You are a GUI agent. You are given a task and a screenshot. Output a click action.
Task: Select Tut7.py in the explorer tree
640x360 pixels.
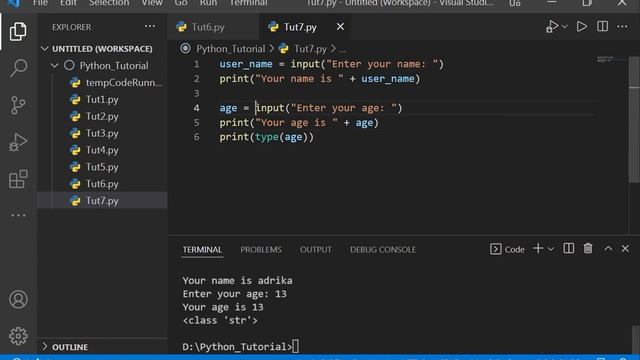point(102,200)
